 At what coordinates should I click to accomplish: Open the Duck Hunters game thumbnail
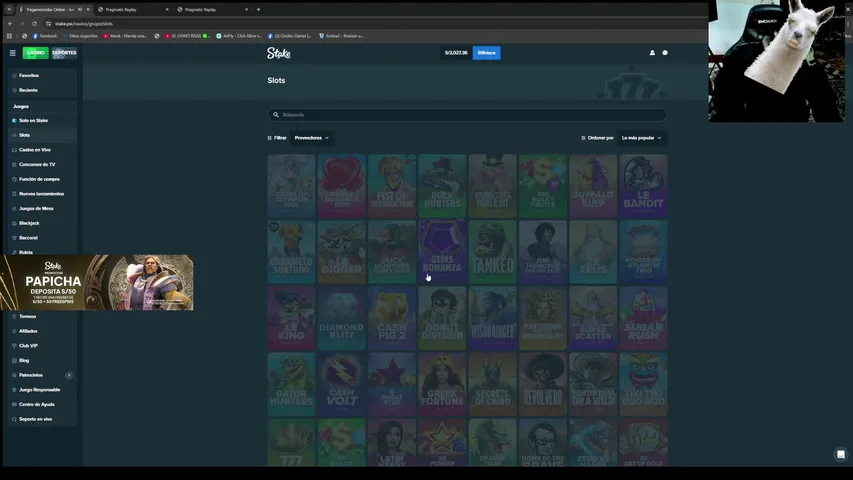point(442,186)
